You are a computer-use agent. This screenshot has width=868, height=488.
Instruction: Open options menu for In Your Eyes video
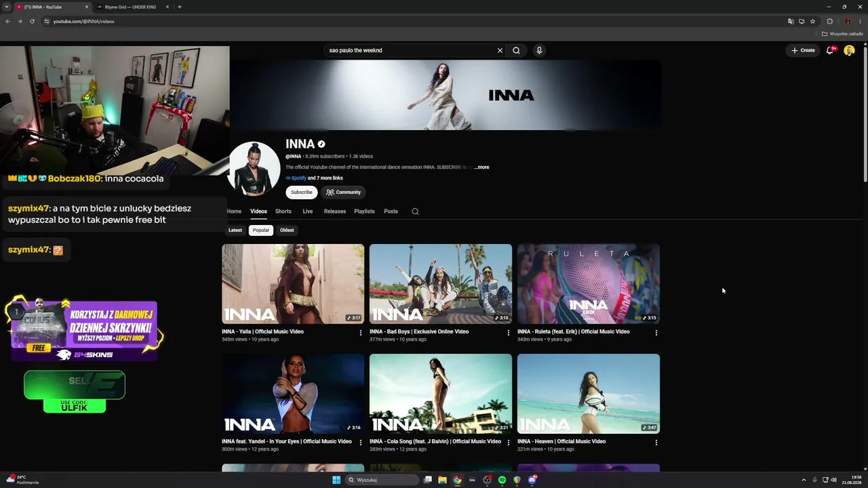click(x=360, y=443)
